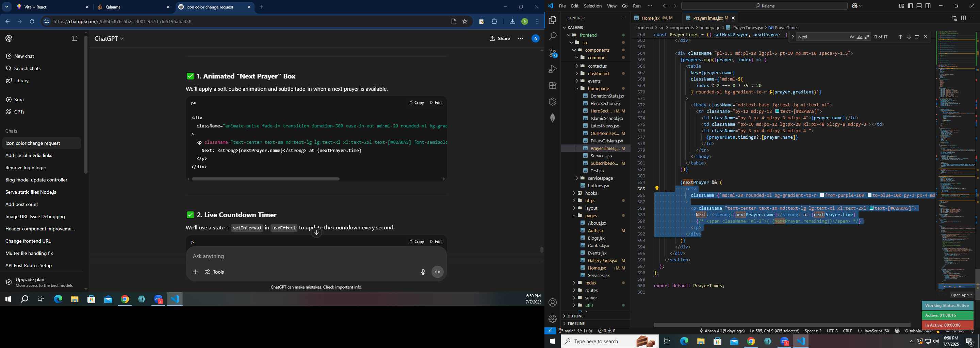
Task: Toggle the bottom Panel visibility
Action: click(x=919, y=6)
